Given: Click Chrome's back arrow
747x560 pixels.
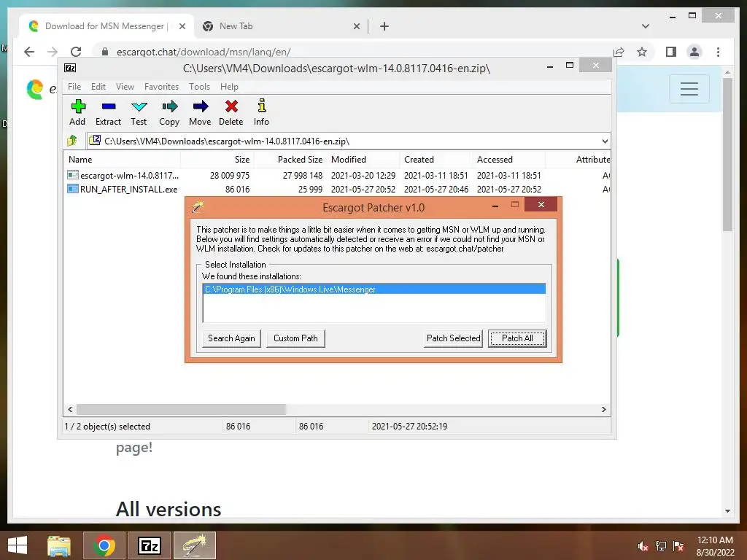Looking at the screenshot, I should (x=29, y=52).
